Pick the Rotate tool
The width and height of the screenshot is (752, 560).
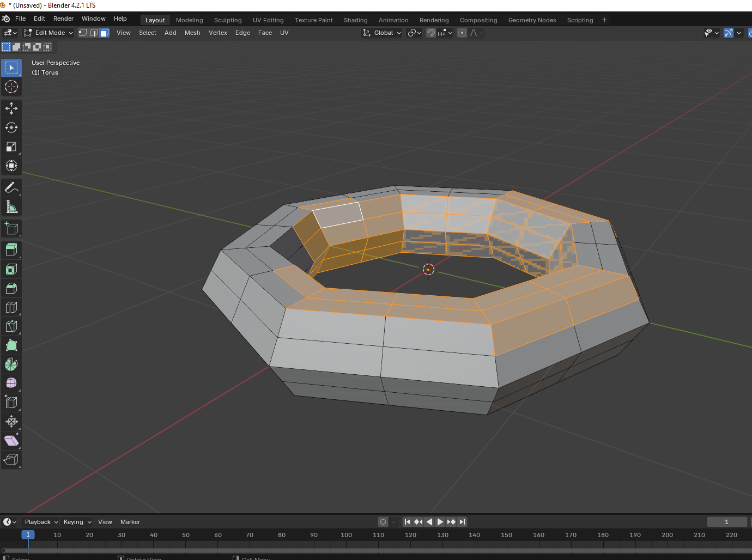click(x=11, y=127)
